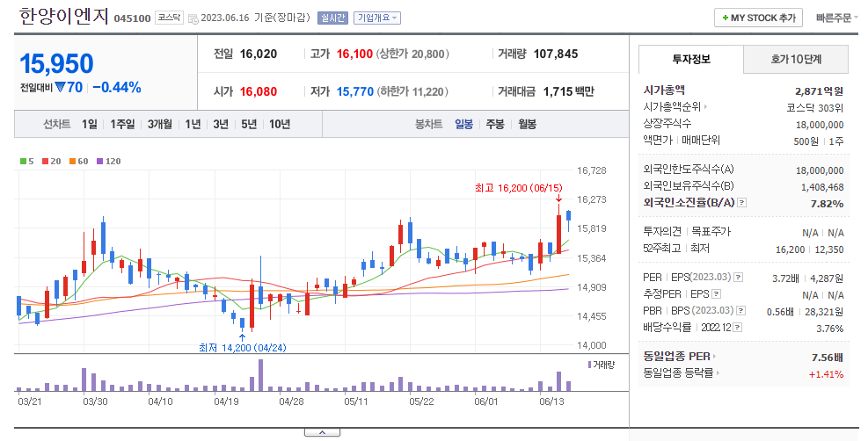Select the 1일 line chart period
Viewport: 868px width, 441px height.
click(x=89, y=125)
